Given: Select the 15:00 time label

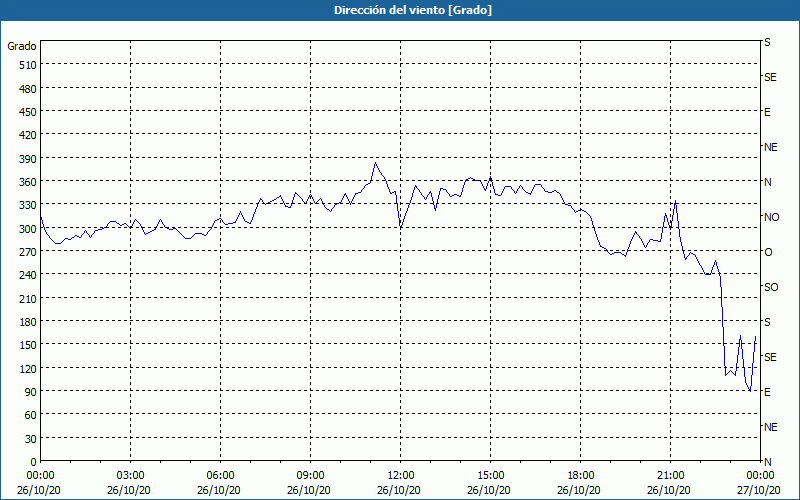Looking at the screenshot, I should click(x=491, y=476).
